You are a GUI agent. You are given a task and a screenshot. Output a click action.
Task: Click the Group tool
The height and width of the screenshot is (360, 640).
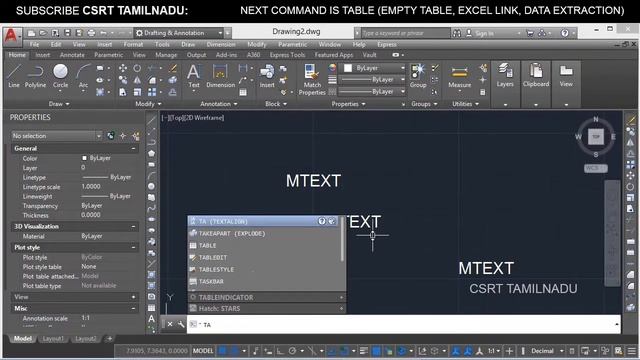click(418, 76)
